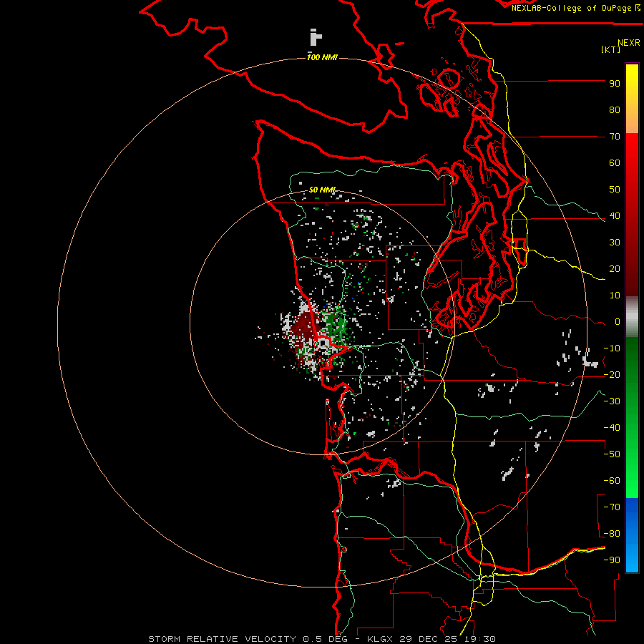Pick the bright green segment of the color scale

tap(632, 472)
